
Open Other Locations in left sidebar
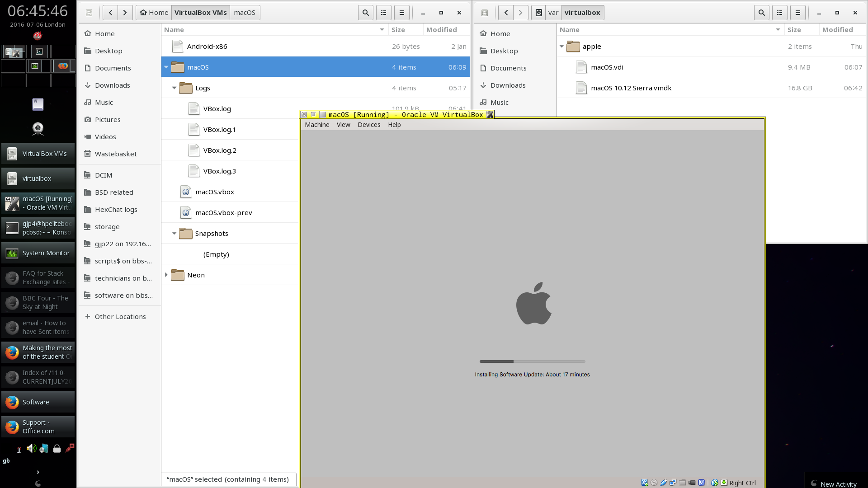pyautogui.click(x=120, y=317)
